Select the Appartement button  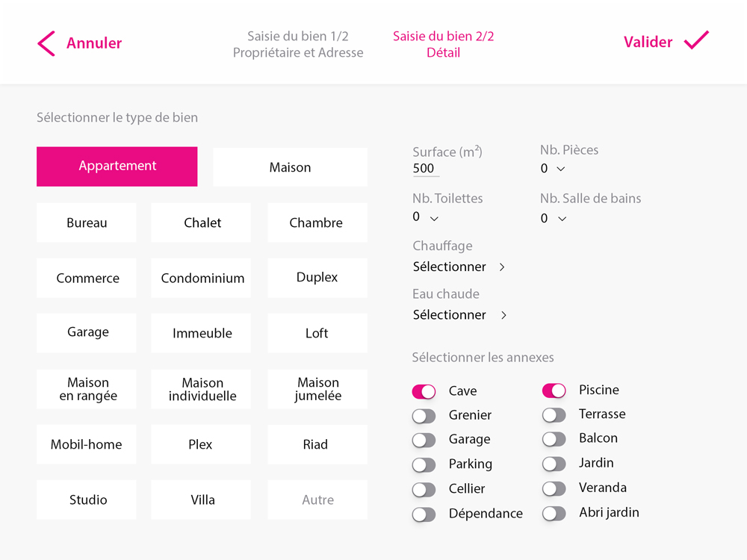point(117,167)
